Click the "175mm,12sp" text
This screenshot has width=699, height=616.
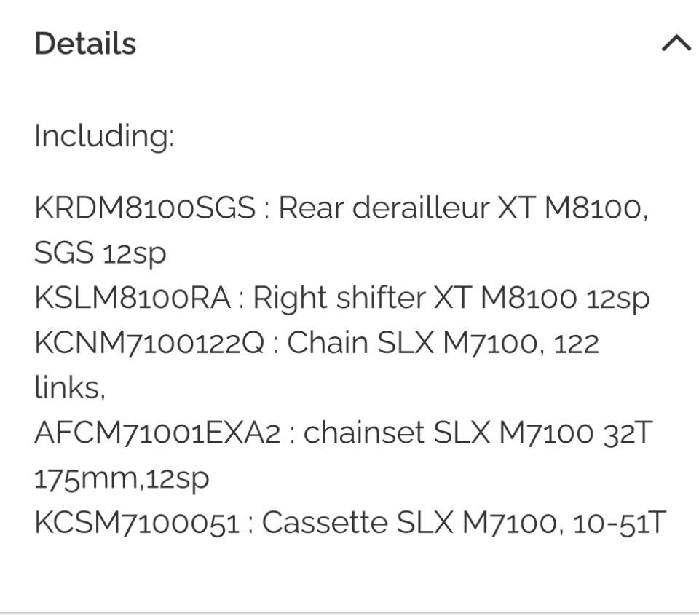click(122, 478)
